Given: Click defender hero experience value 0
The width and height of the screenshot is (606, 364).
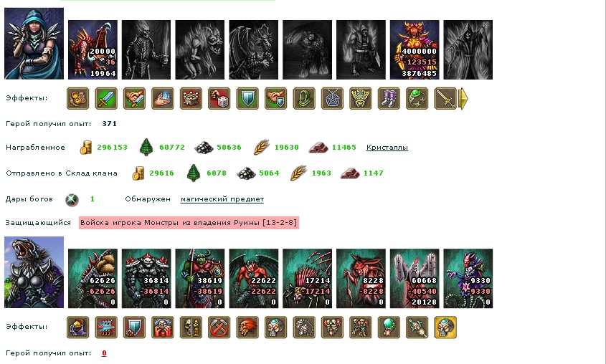Looking at the screenshot, I should pos(104,353).
